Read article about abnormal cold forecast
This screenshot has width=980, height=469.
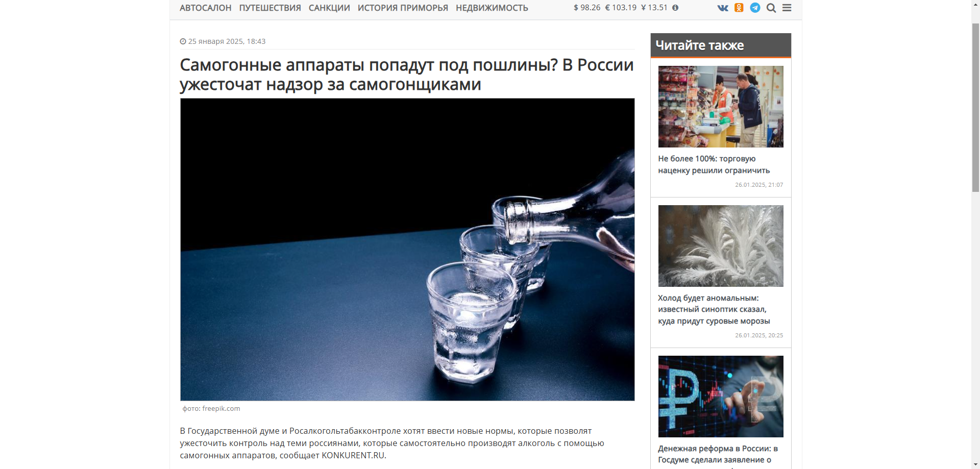(714, 309)
